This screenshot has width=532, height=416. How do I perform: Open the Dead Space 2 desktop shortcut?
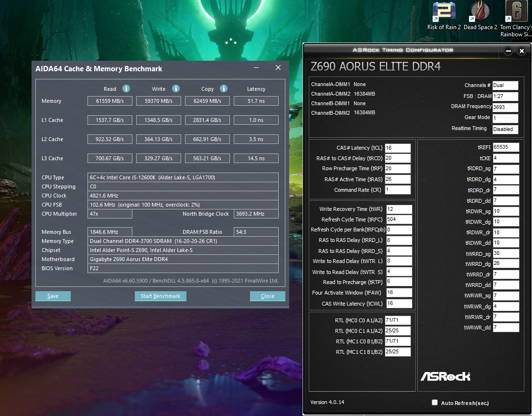[480, 16]
